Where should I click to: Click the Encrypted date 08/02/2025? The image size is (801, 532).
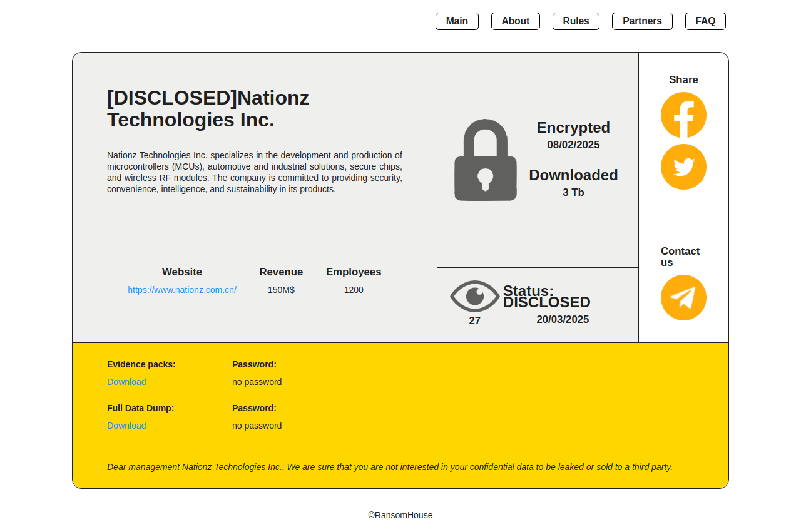(x=573, y=145)
